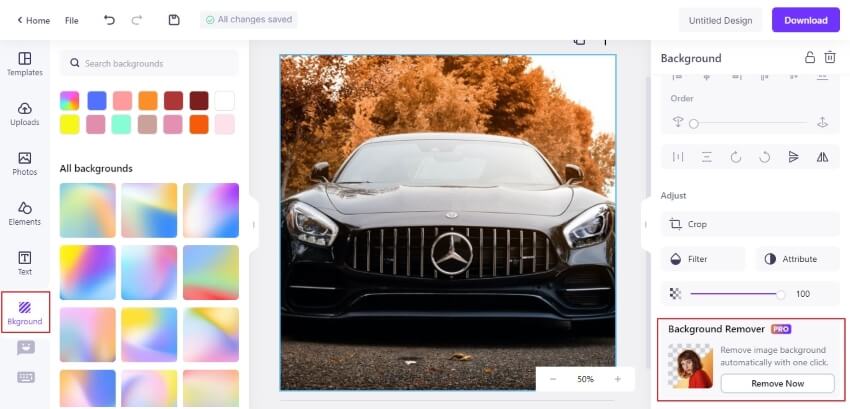Open the Elements sidebar tab
850x409 pixels.
(25, 214)
